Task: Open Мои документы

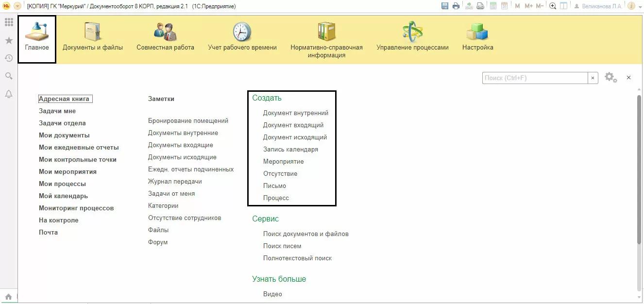Action: [x=64, y=135]
